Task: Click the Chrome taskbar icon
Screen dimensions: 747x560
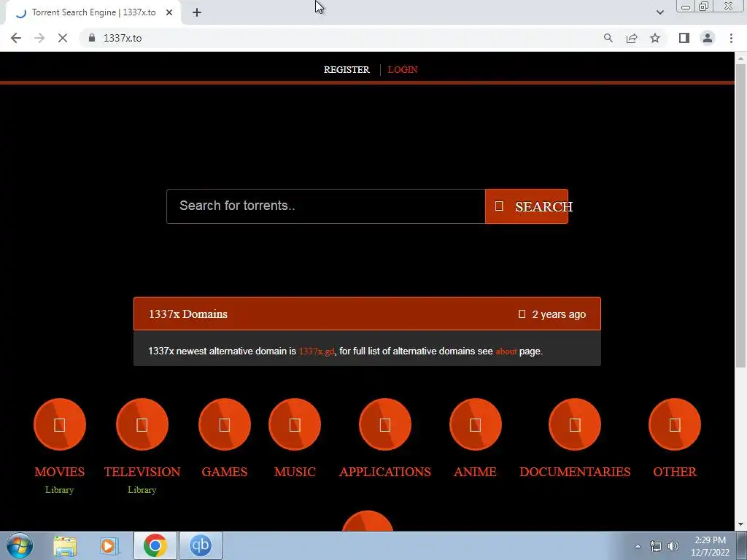Action: coord(155,545)
